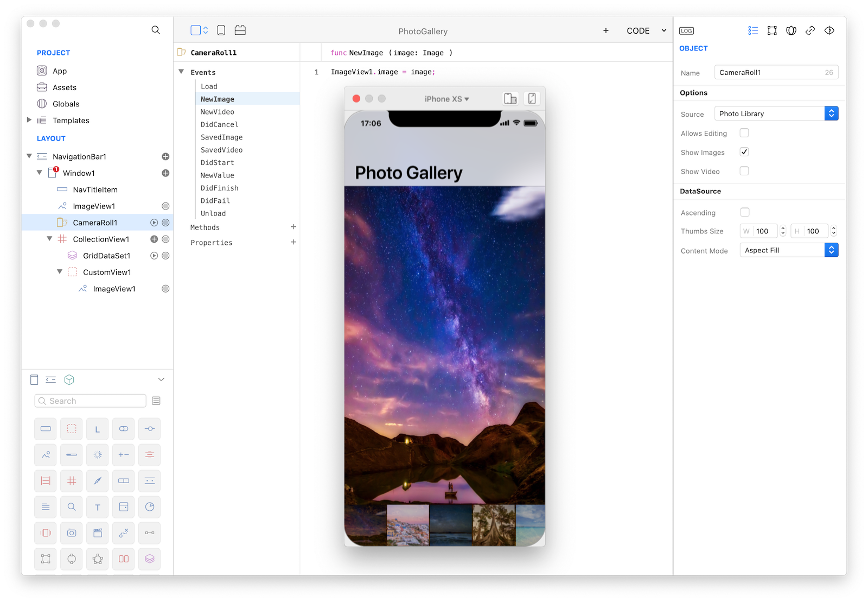Click the plus button next to CODE
Viewport: 868px width, 602px height.
coord(606,31)
